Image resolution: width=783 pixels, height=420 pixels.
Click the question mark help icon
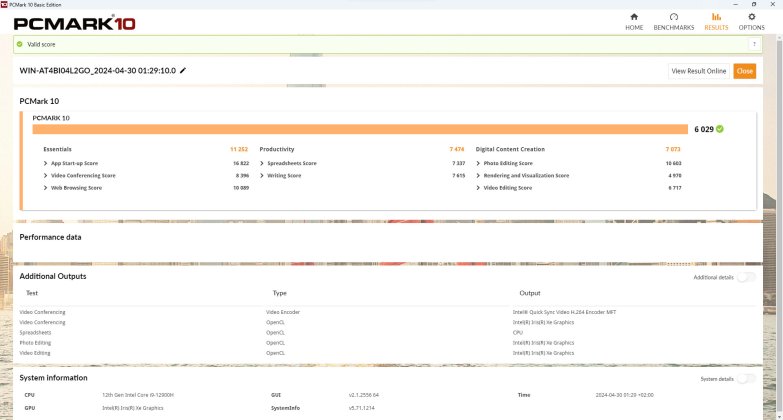[x=754, y=44]
